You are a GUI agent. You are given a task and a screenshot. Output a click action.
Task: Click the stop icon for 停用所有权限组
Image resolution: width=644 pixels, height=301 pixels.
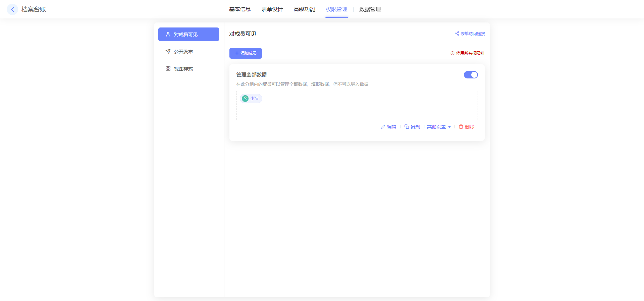pyautogui.click(x=452, y=53)
